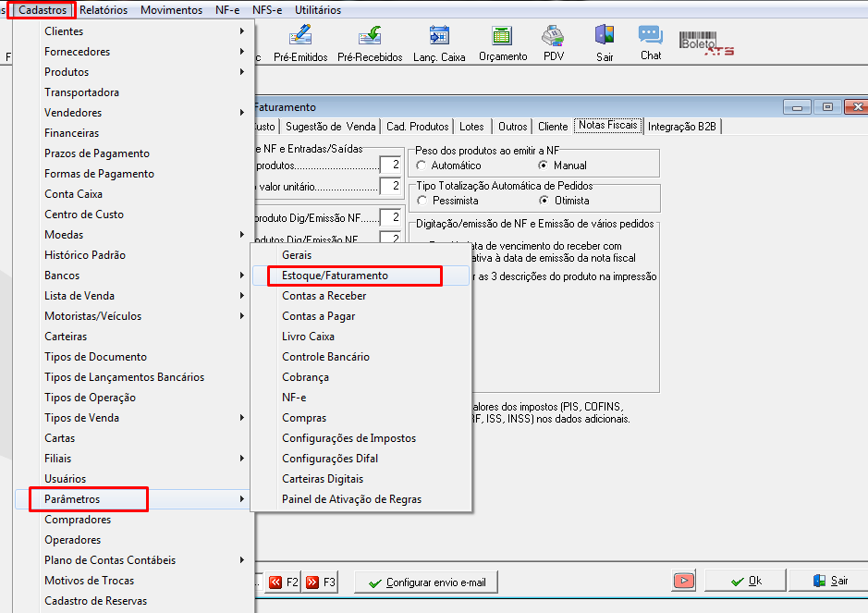The image size is (868, 613).
Task: Open the NF-e menu bar item
Action: (227, 10)
